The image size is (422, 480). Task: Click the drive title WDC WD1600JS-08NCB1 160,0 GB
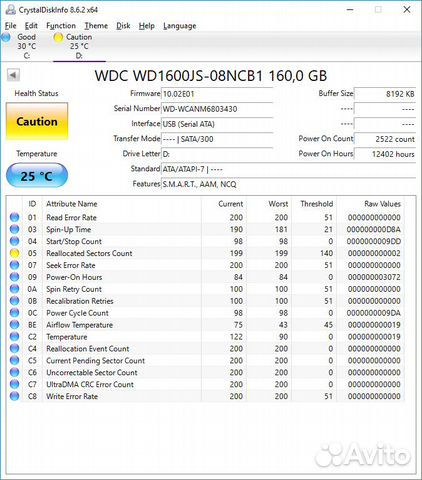[211, 76]
